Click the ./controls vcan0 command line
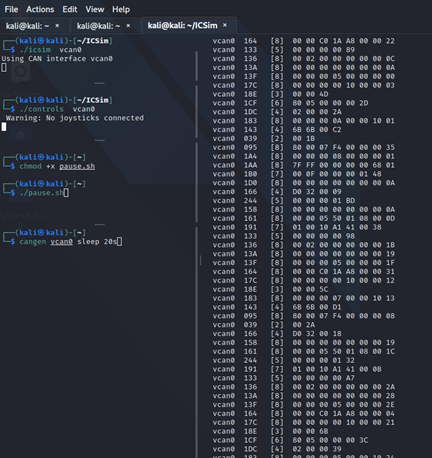The width and height of the screenshot is (432, 458). tap(57, 109)
